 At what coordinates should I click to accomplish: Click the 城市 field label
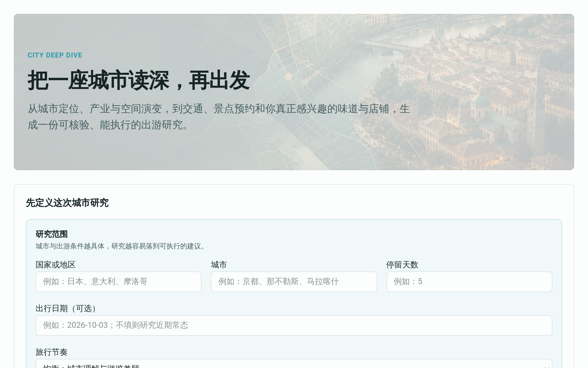219,265
